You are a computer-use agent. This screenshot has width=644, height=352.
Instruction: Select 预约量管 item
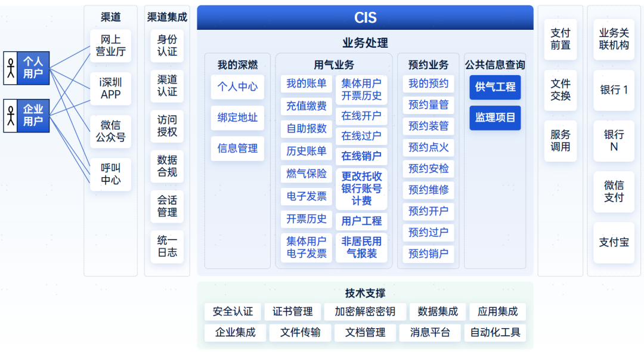pyautogui.click(x=428, y=105)
